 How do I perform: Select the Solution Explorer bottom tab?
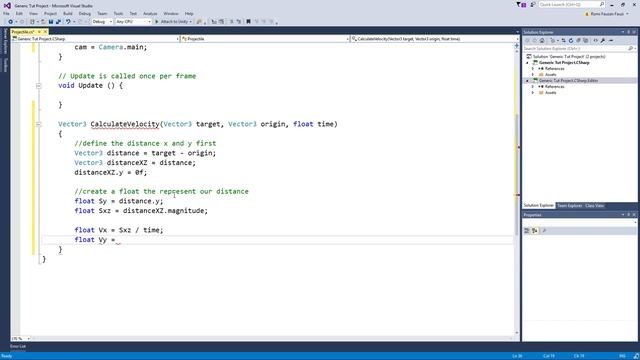(539, 205)
